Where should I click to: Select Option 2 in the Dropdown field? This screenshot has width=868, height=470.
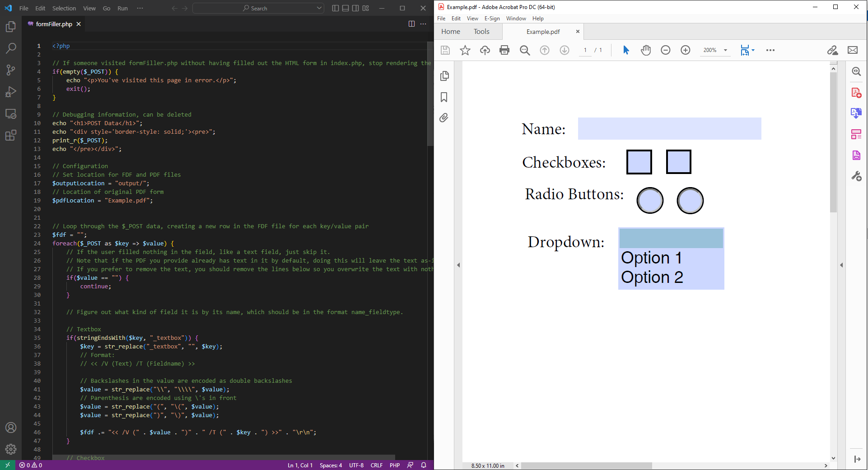click(652, 277)
